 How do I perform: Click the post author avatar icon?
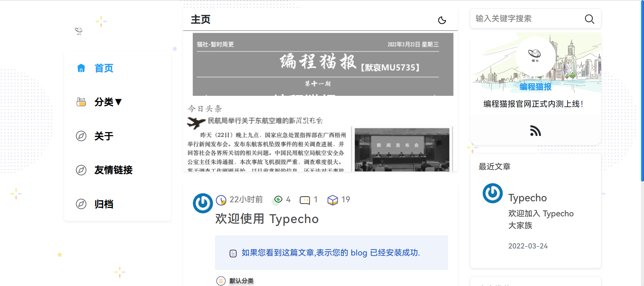click(x=203, y=203)
